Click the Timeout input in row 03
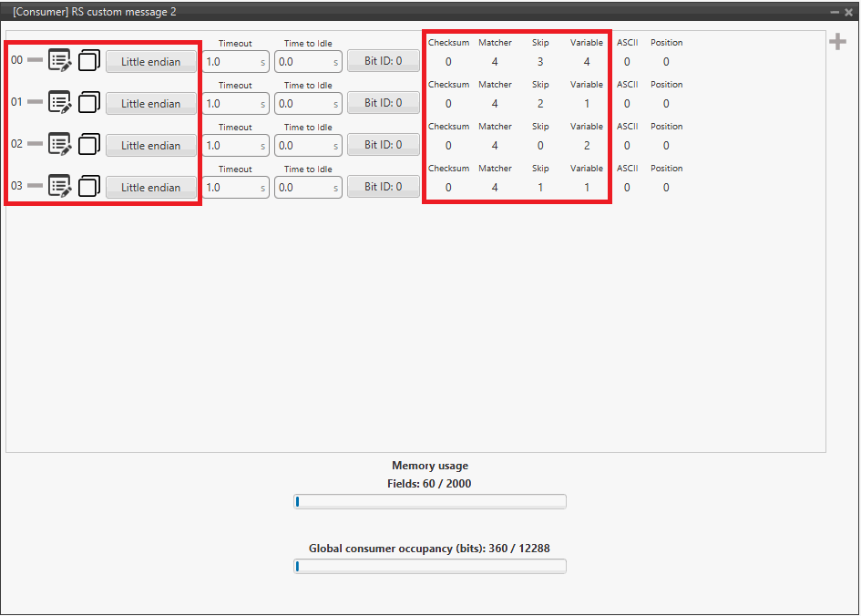Viewport: 861px width, 616px height. pos(230,188)
